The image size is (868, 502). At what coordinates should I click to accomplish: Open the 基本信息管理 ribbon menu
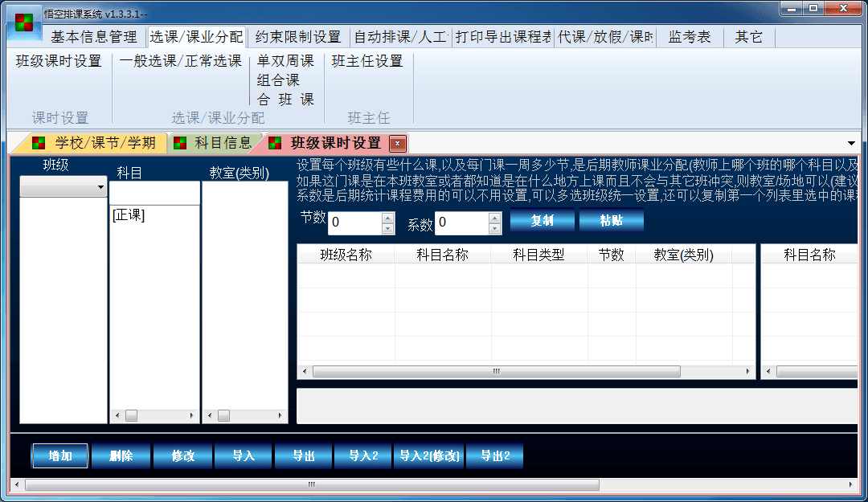[x=94, y=37]
